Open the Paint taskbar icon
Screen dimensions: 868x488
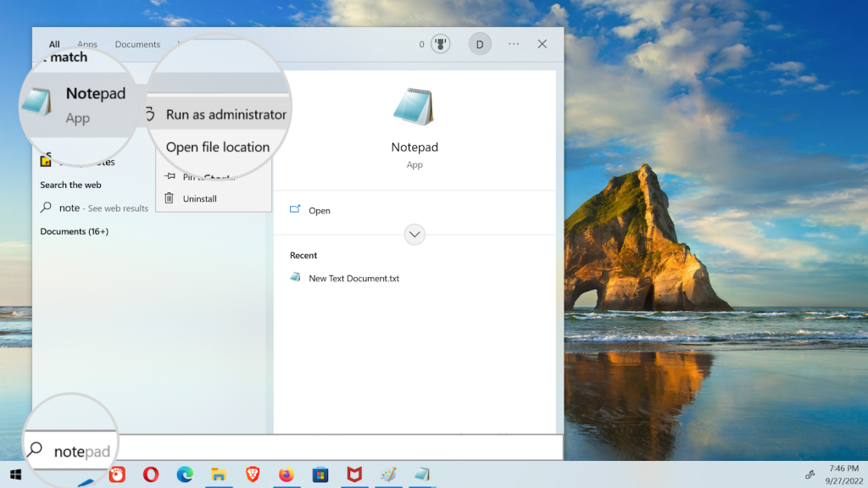[388, 474]
